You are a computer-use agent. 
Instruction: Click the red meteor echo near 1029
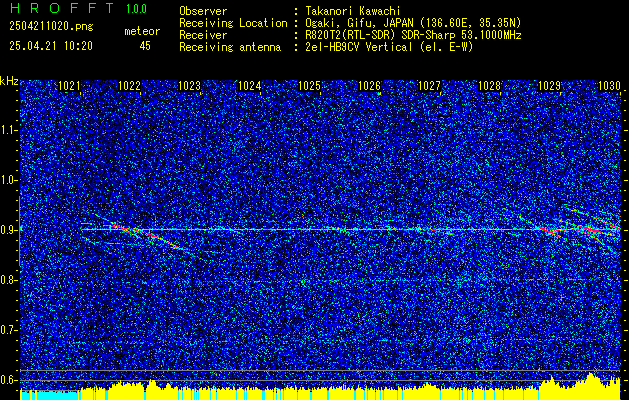click(550, 231)
